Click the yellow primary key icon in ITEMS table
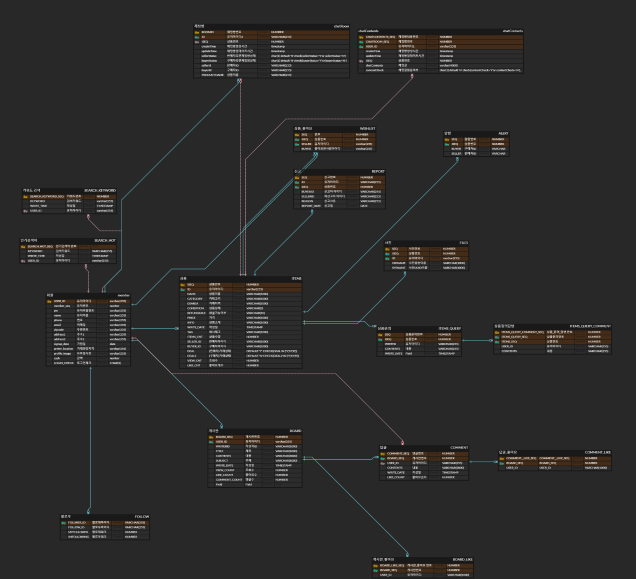636x579 pixels. point(183,285)
